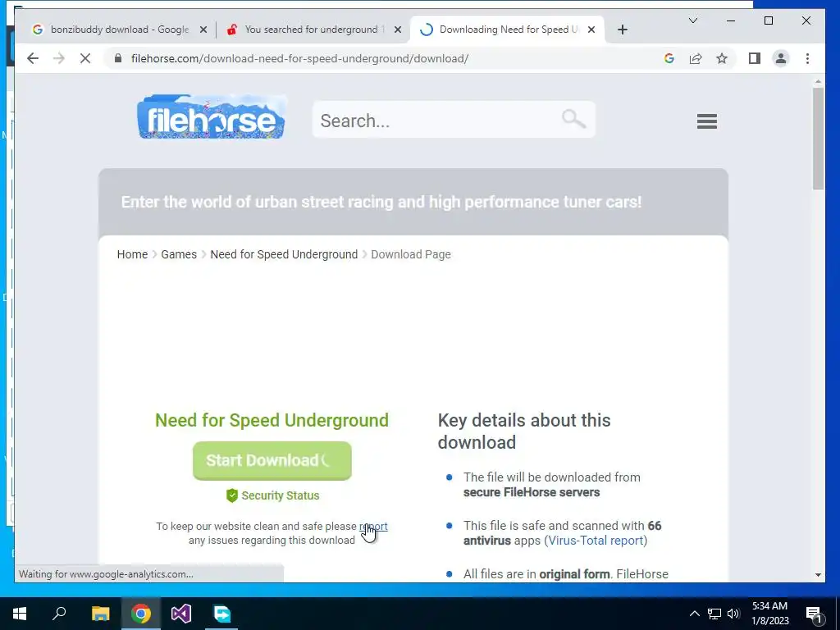Open the Security Status link
The width and height of the screenshot is (840, 630).
pyautogui.click(x=281, y=495)
